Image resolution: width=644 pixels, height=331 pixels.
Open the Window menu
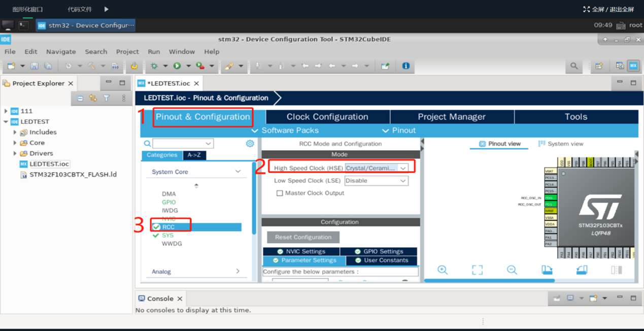[182, 52]
